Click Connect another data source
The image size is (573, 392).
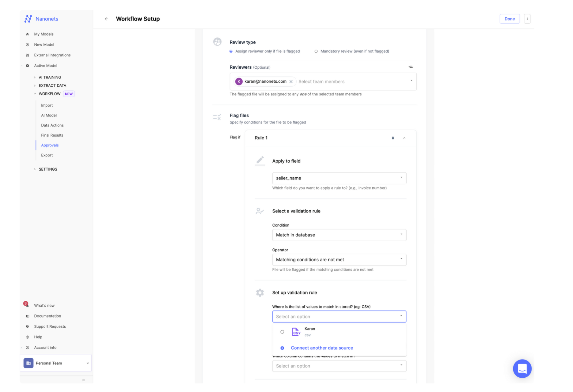[x=321, y=348]
